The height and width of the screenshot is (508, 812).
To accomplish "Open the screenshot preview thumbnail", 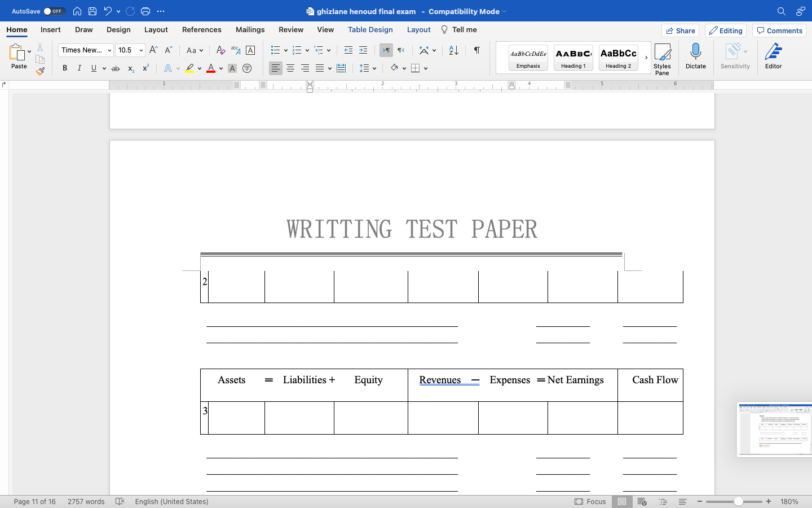I will (775, 430).
